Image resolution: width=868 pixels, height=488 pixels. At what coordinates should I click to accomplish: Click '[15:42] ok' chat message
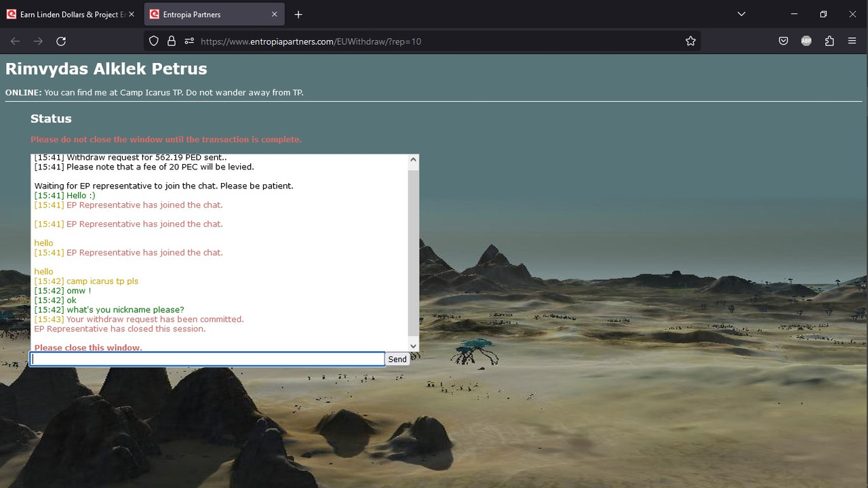click(x=56, y=300)
